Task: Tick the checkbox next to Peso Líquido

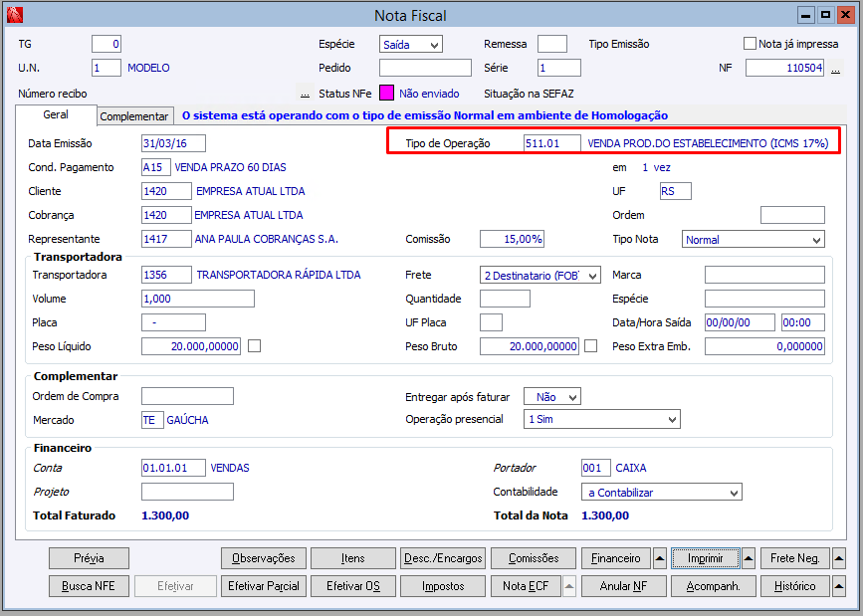Action: pos(254,345)
